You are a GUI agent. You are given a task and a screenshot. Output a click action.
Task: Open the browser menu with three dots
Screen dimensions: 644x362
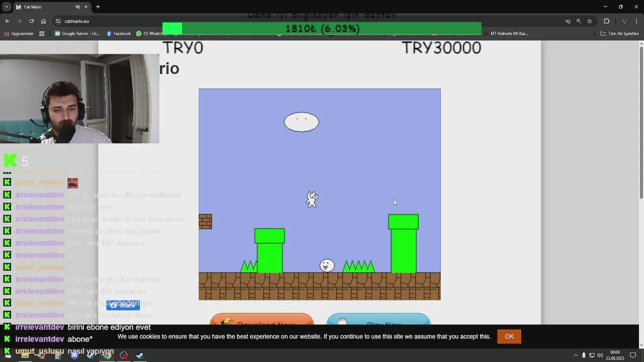tap(636, 21)
